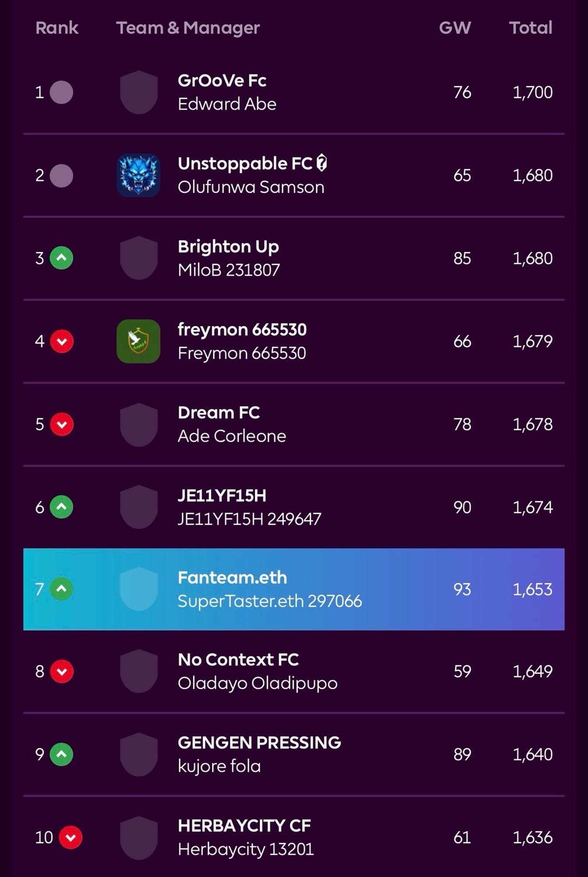Image resolution: width=588 pixels, height=877 pixels.
Task: Click freymon 665530 green shield badge
Action: click(x=138, y=341)
